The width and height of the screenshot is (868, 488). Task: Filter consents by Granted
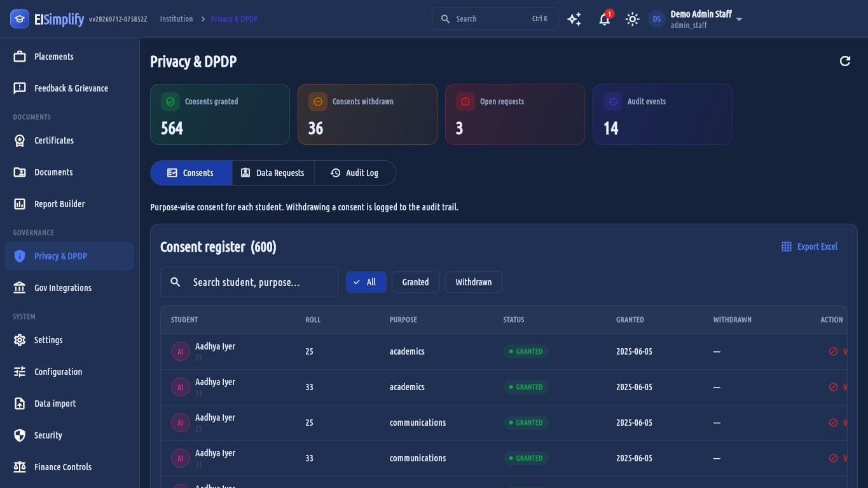point(415,282)
